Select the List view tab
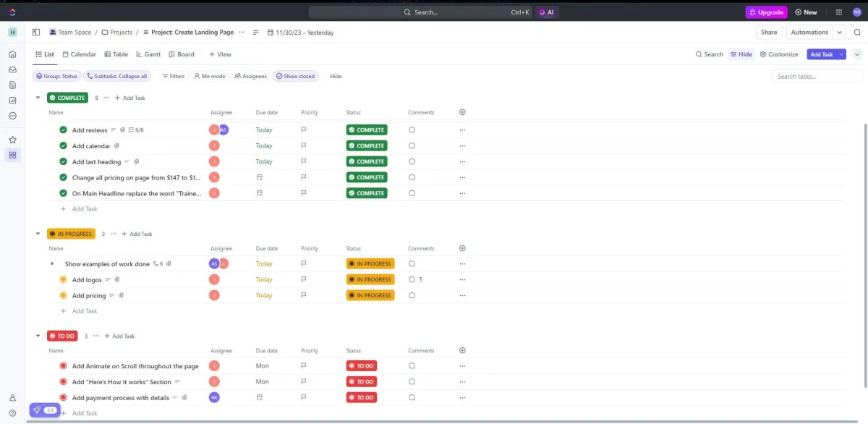 coord(45,54)
